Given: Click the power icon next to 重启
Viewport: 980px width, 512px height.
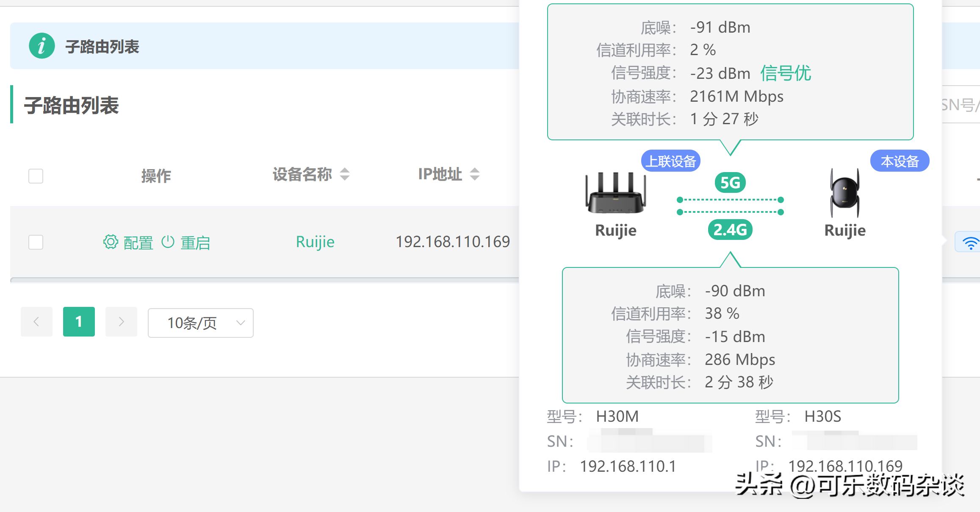Looking at the screenshot, I should point(168,242).
